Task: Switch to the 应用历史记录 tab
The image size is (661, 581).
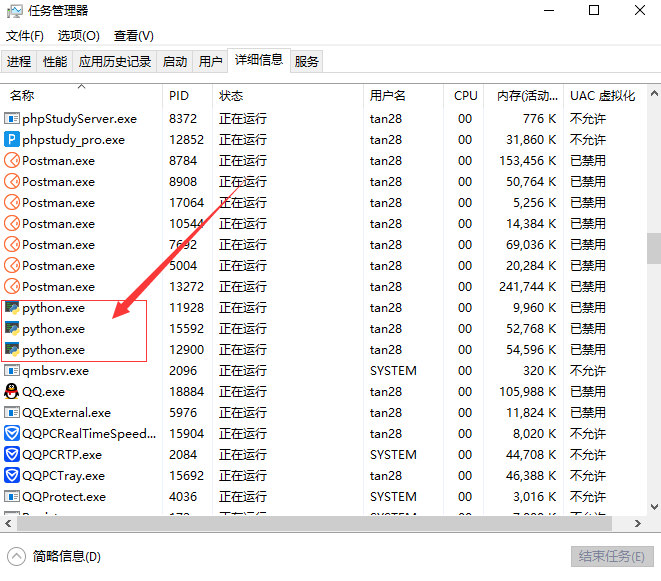Action: [115, 62]
